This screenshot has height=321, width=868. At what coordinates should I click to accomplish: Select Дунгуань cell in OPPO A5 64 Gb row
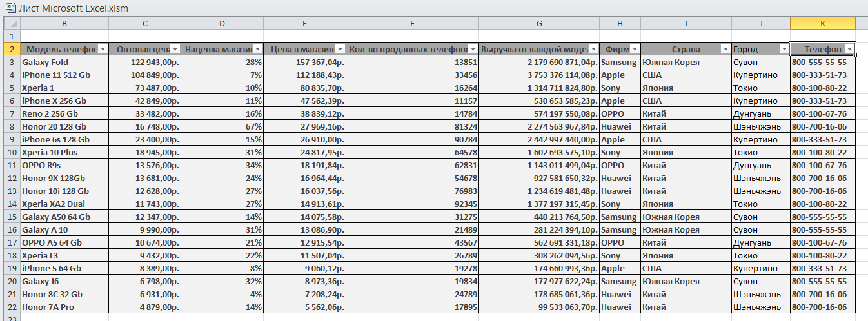(761, 242)
